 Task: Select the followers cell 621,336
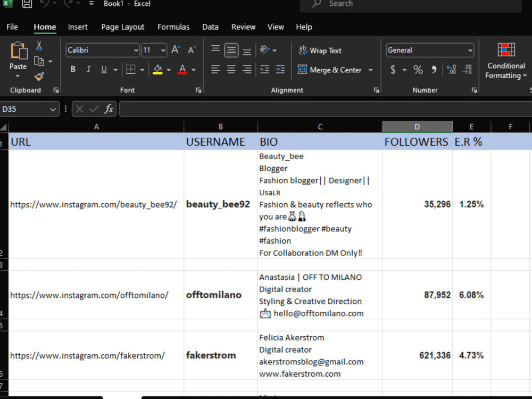(x=417, y=355)
